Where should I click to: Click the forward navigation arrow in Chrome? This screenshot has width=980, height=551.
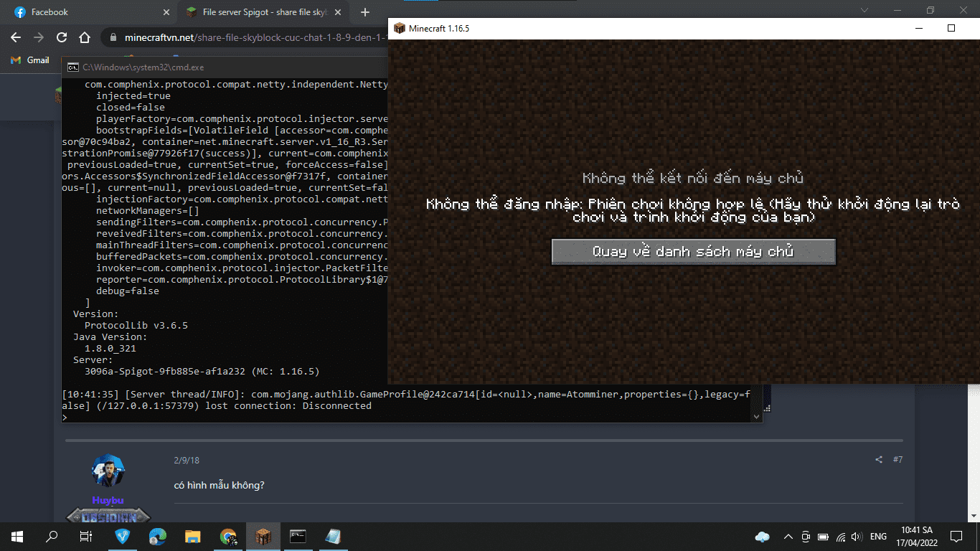pyautogui.click(x=39, y=37)
